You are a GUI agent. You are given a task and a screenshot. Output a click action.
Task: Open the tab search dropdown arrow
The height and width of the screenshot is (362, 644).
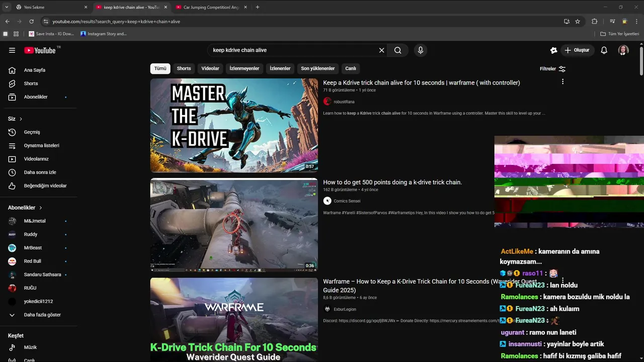click(x=6, y=7)
